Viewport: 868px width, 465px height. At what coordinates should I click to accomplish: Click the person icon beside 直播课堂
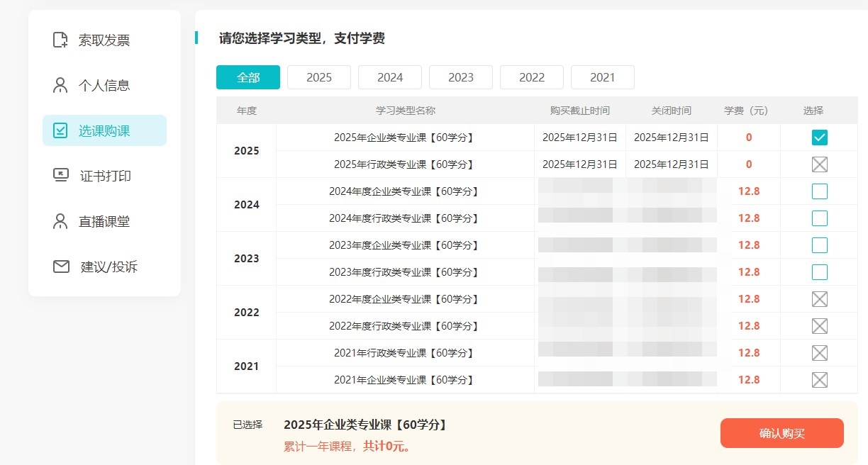click(x=61, y=221)
